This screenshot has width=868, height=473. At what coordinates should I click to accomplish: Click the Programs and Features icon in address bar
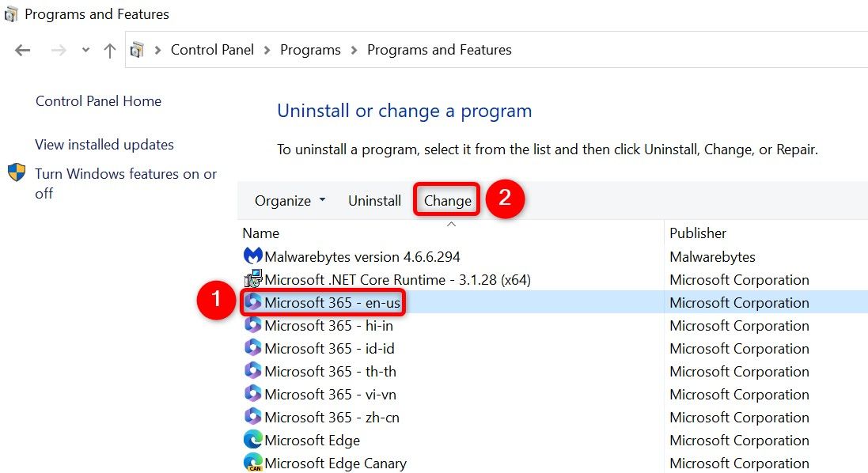138,49
